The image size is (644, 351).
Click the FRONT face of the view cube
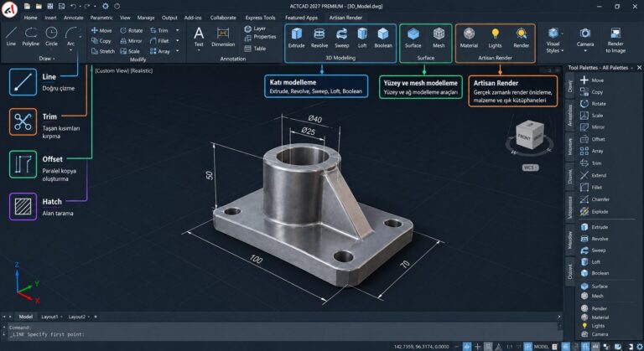tap(524, 137)
